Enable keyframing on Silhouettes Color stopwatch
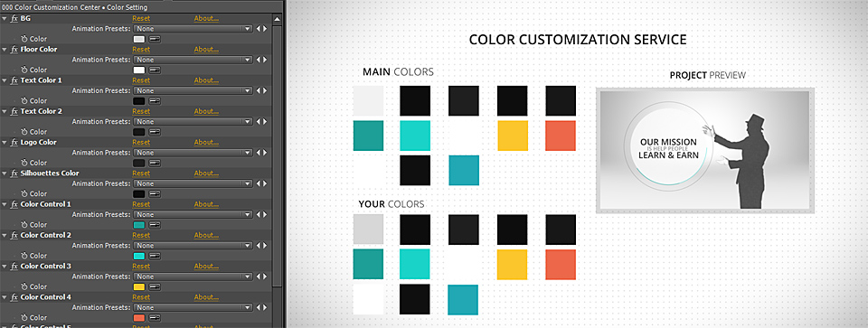 click(24, 194)
